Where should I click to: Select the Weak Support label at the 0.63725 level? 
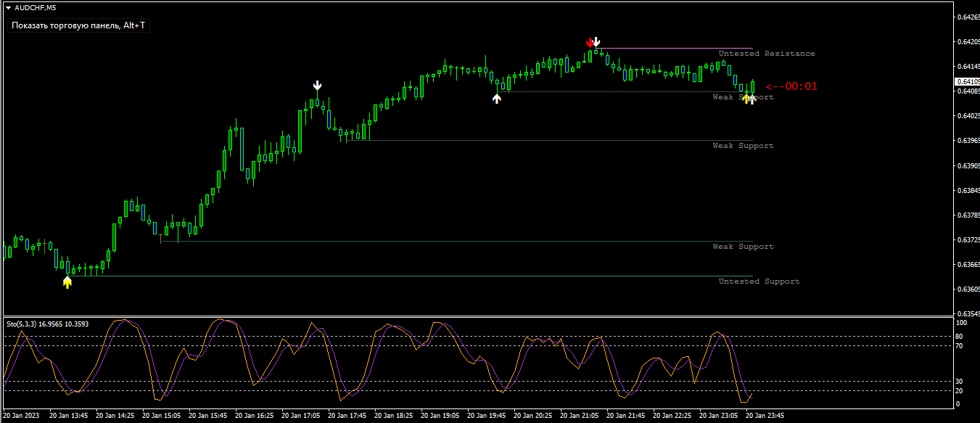coord(744,247)
